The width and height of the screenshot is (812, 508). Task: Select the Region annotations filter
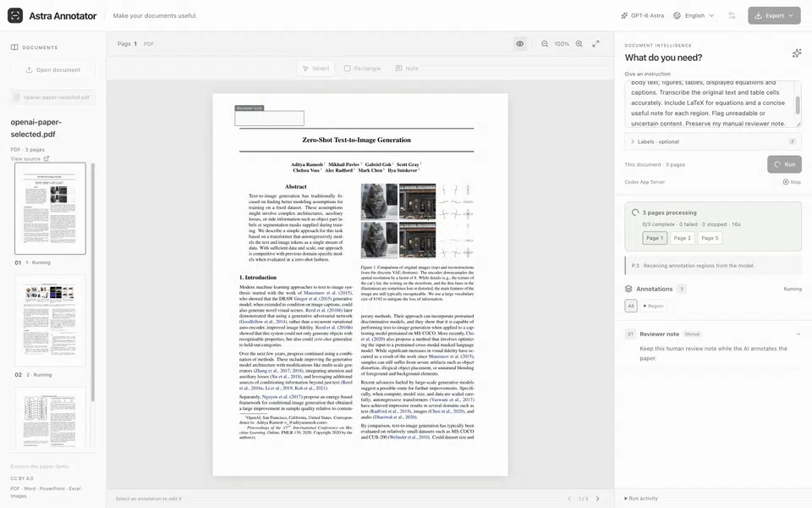pyautogui.click(x=653, y=306)
